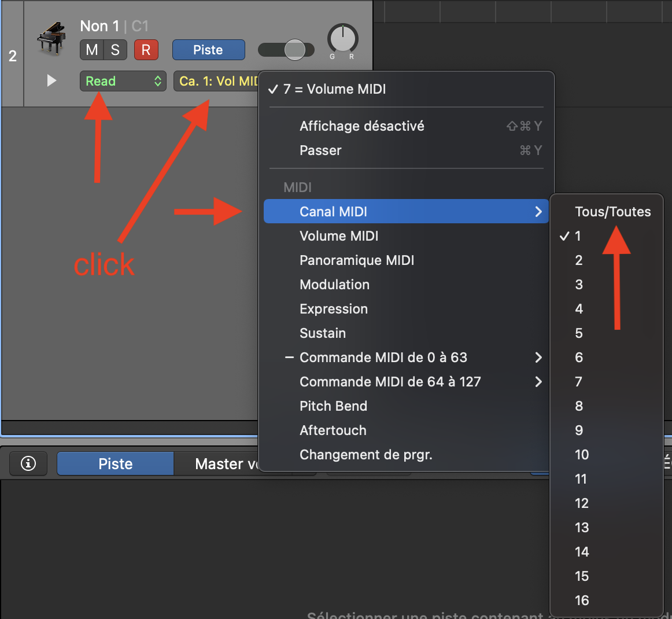Click the pan knob on the track

[x=343, y=39]
